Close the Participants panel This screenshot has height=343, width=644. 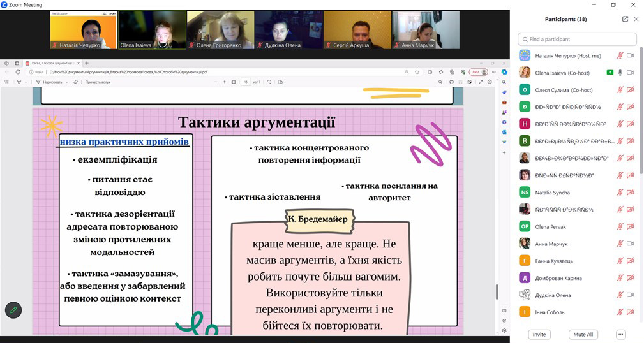pos(636,19)
